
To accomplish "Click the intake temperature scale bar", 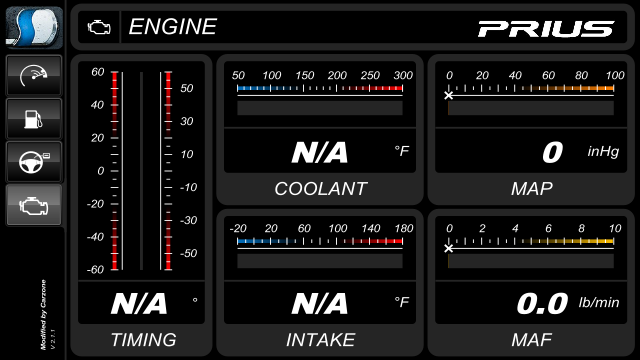I will [x=320, y=241].
